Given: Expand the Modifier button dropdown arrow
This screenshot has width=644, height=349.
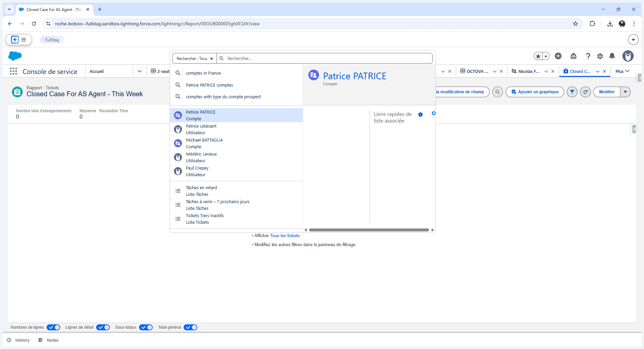Looking at the screenshot, I should pos(625,92).
